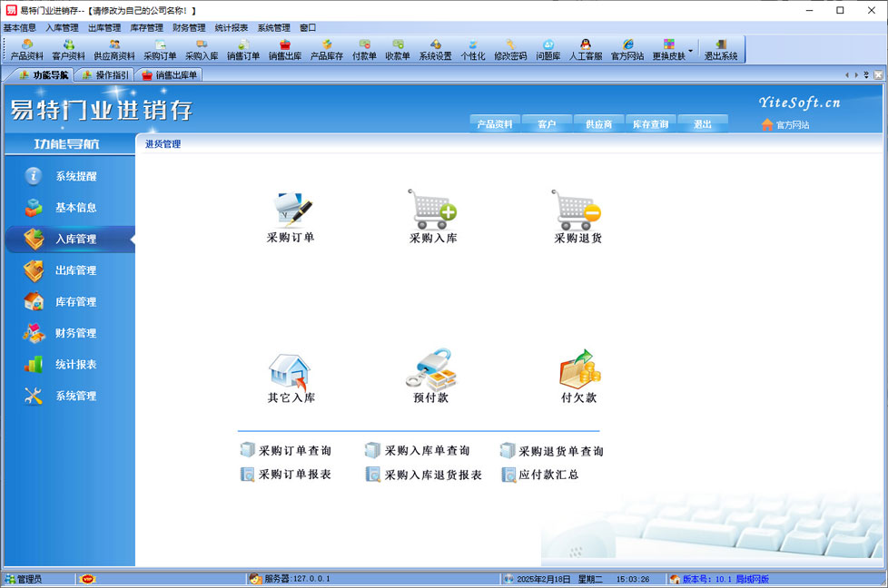Open the 采购订单 purchase order icon
The width and height of the screenshot is (888, 588).
(291, 211)
